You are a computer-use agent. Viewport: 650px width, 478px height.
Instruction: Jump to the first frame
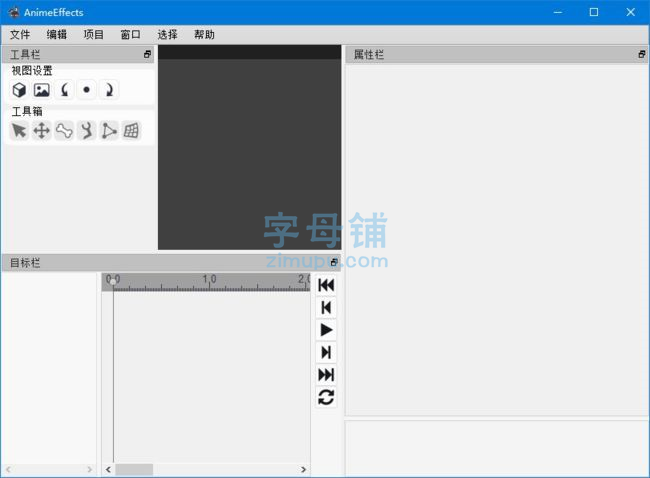[x=326, y=285]
